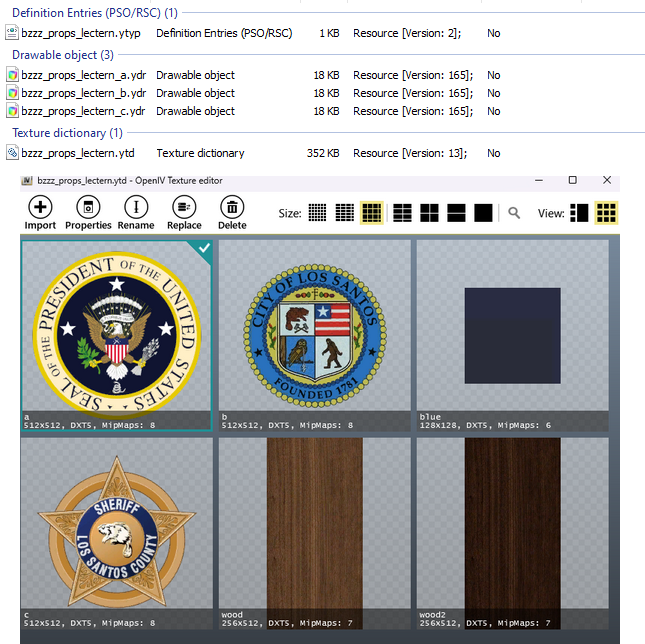Click the Import texture icon
Viewport: 645px width, 644px height.
40,207
